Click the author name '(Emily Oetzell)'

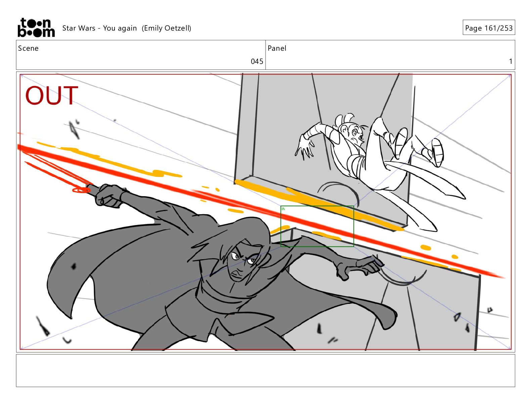tap(166, 28)
